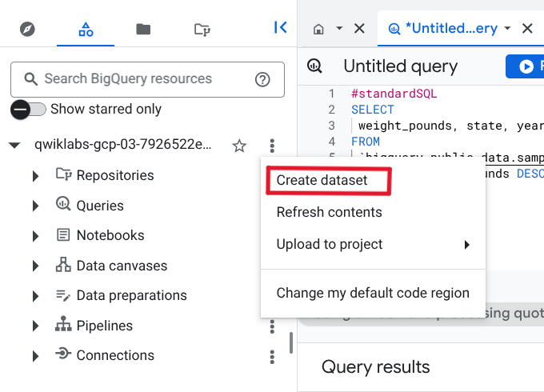Click the Data canvases icon
The image size is (544, 392).
tap(63, 264)
